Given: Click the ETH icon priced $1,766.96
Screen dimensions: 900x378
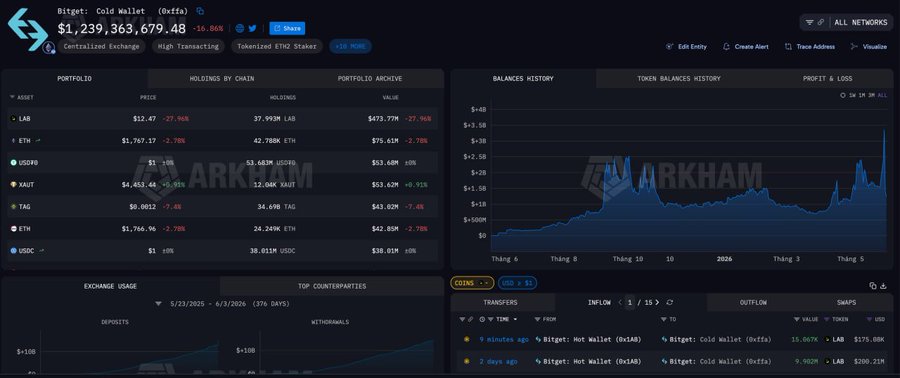Looking at the screenshot, I should tap(13, 229).
